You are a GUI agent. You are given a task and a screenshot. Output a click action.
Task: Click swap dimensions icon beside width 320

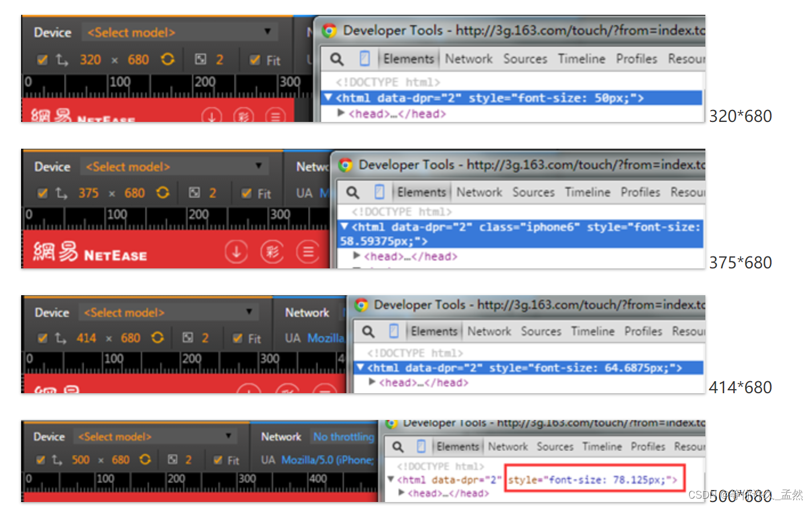click(x=62, y=59)
